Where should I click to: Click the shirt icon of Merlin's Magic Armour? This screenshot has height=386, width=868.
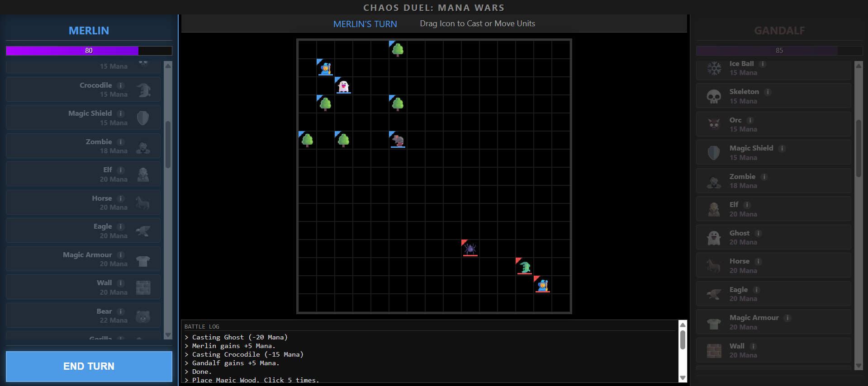tap(143, 259)
